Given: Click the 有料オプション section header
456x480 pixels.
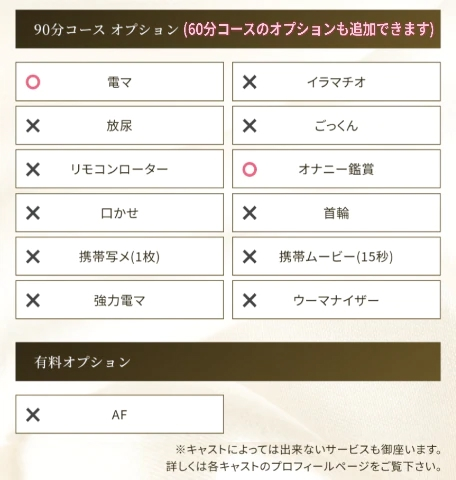Looking at the screenshot, I should pyautogui.click(x=82, y=362).
